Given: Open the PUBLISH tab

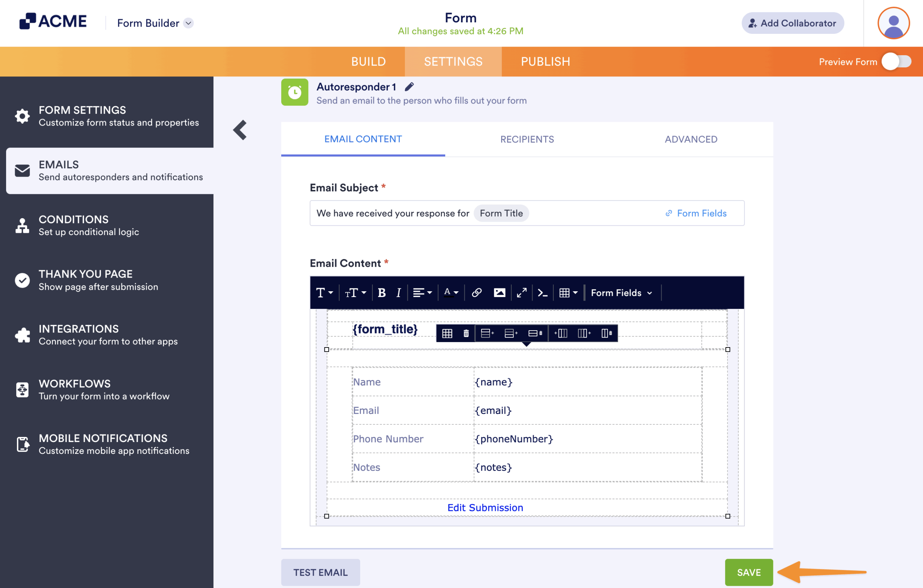Looking at the screenshot, I should pyautogui.click(x=545, y=62).
